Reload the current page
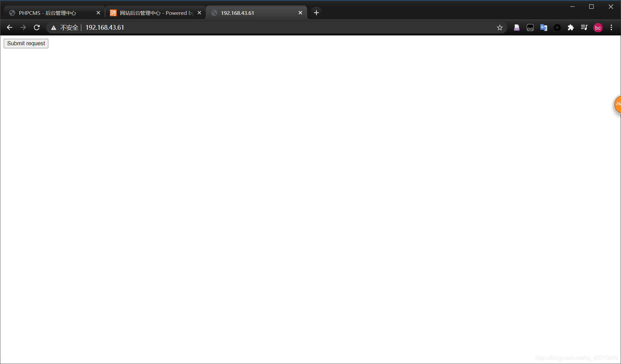621x364 pixels. [37, 28]
